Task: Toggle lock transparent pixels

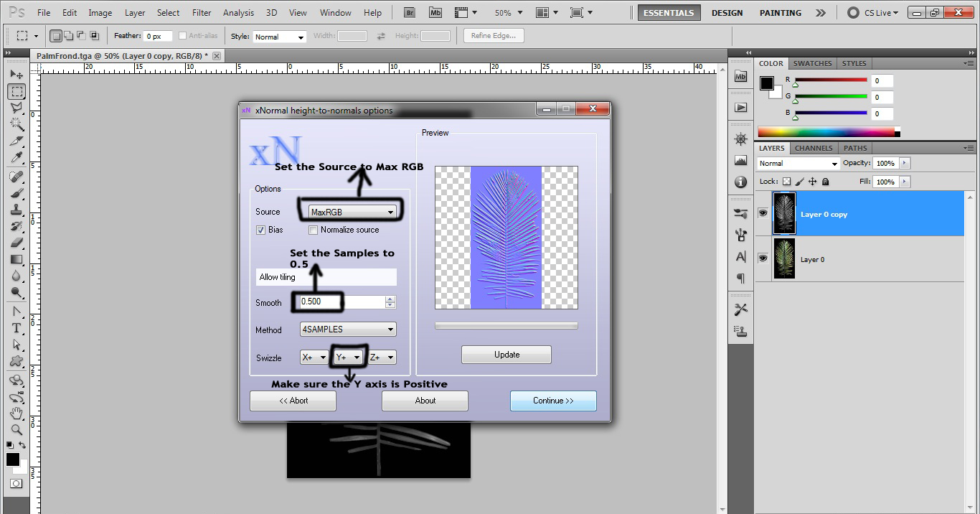Action: 787,182
